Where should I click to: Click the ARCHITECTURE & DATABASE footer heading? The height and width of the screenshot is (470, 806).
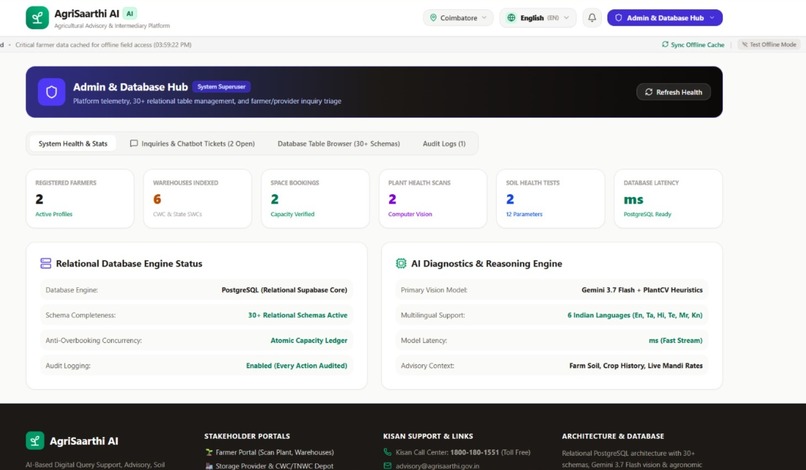pyautogui.click(x=613, y=436)
